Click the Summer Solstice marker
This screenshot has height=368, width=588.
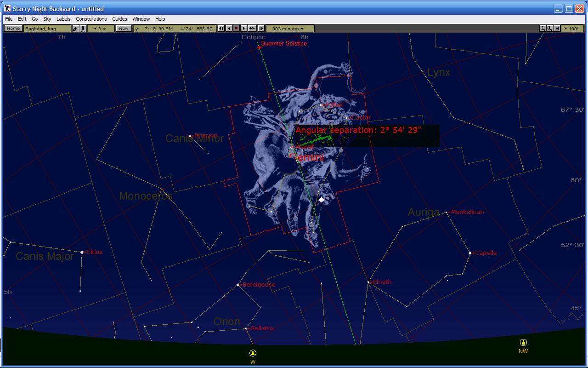[x=259, y=47]
